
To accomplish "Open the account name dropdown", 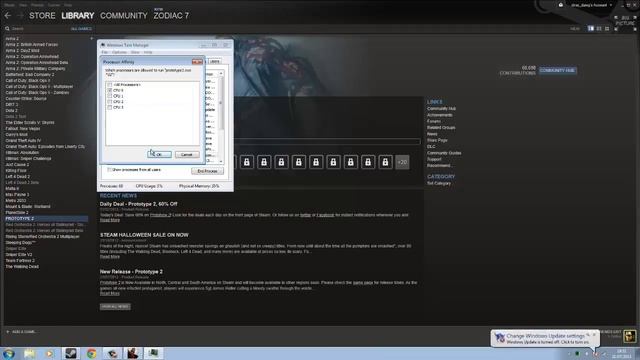I will pyautogui.click(x=591, y=5).
